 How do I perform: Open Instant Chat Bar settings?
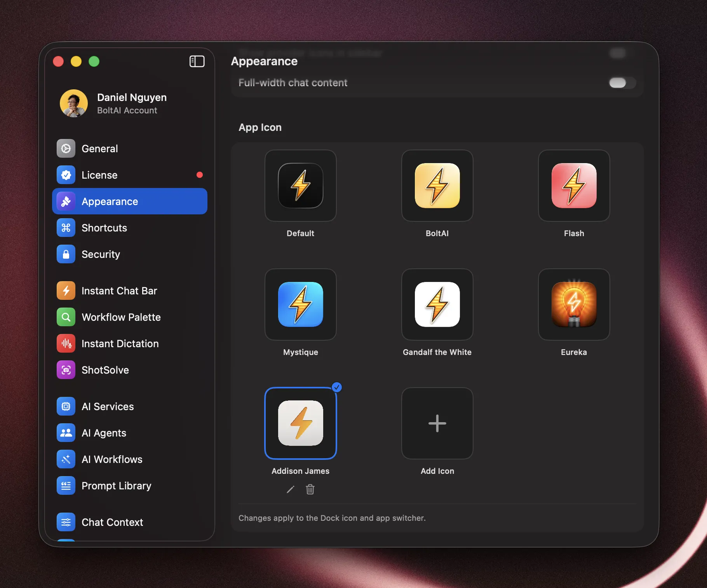coord(119,291)
